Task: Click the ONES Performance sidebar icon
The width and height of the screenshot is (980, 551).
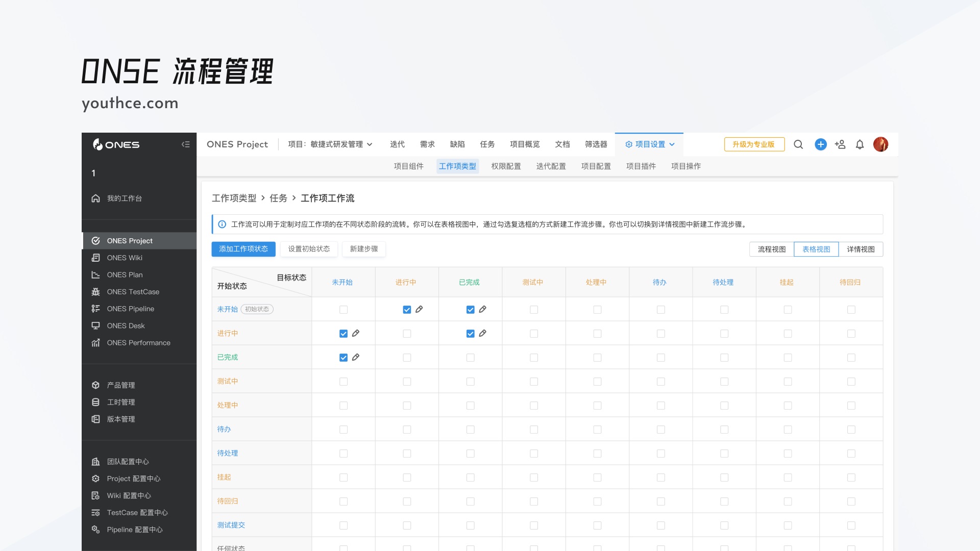Action: point(95,342)
